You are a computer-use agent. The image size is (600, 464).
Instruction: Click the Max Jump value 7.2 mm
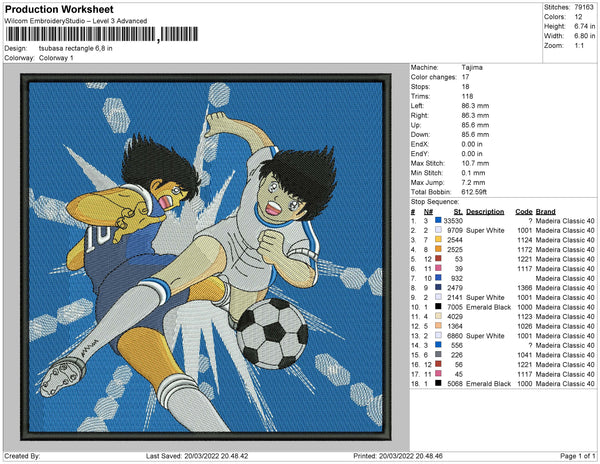[x=473, y=182]
